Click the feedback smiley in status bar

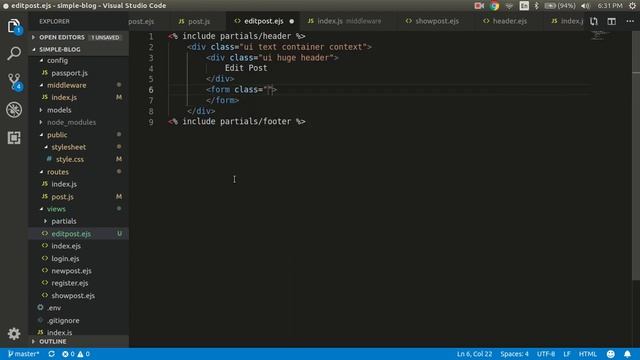click(x=611, y=354)
